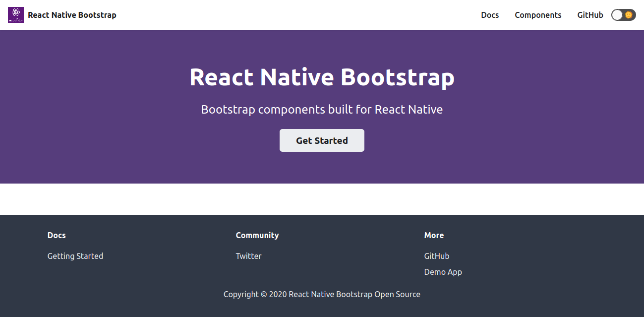This screenshot has width=644, height=317.
Task: Visit GitHub from the More footer section
Action: [x=437, y=256]
